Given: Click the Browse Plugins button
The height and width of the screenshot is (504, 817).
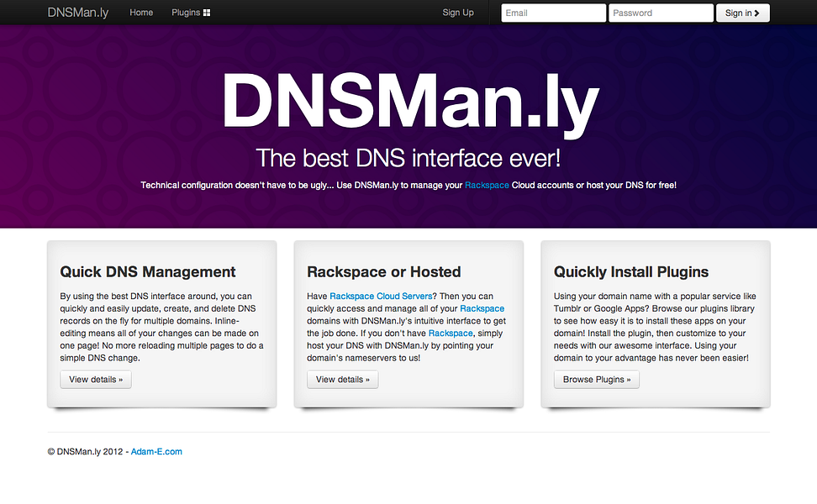Looking at the screenshot, I should point(597,380).
